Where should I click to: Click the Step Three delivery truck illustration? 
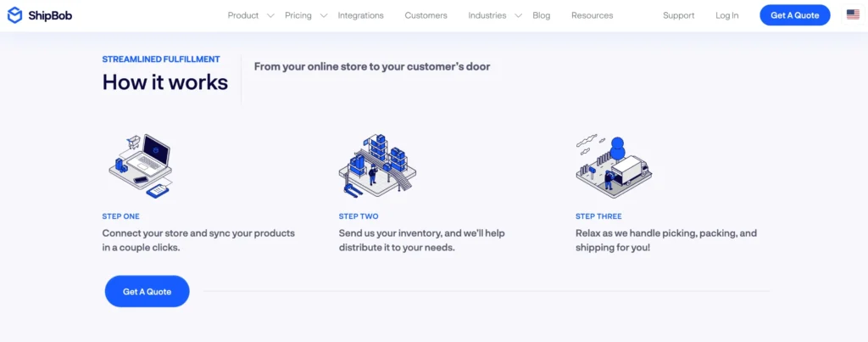[614, 164]
